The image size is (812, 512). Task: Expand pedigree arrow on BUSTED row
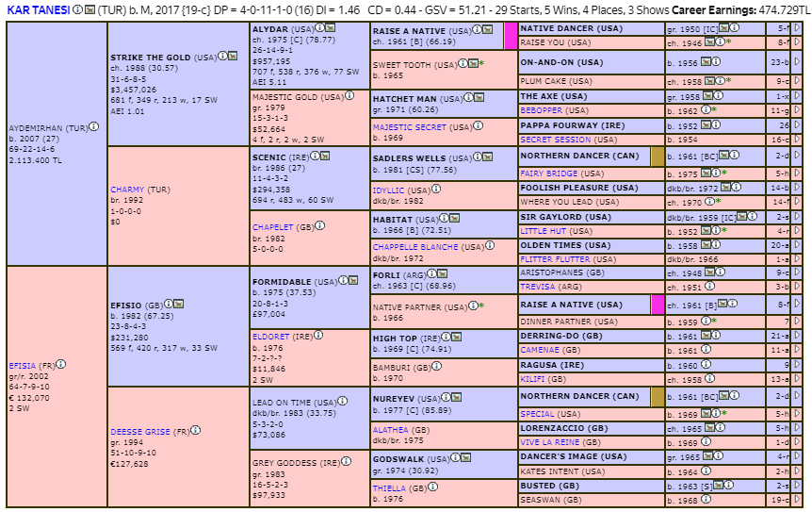(797, 485)
